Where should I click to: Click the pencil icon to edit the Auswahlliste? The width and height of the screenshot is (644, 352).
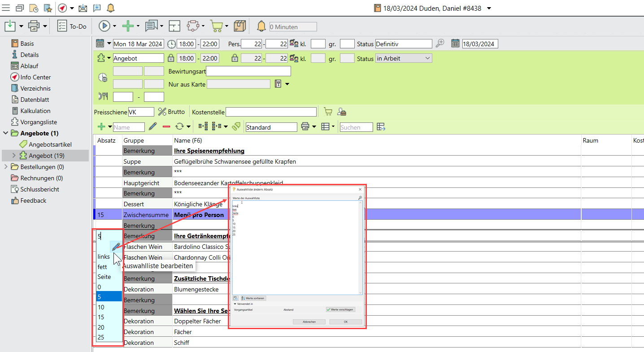(x=116, y=246)
